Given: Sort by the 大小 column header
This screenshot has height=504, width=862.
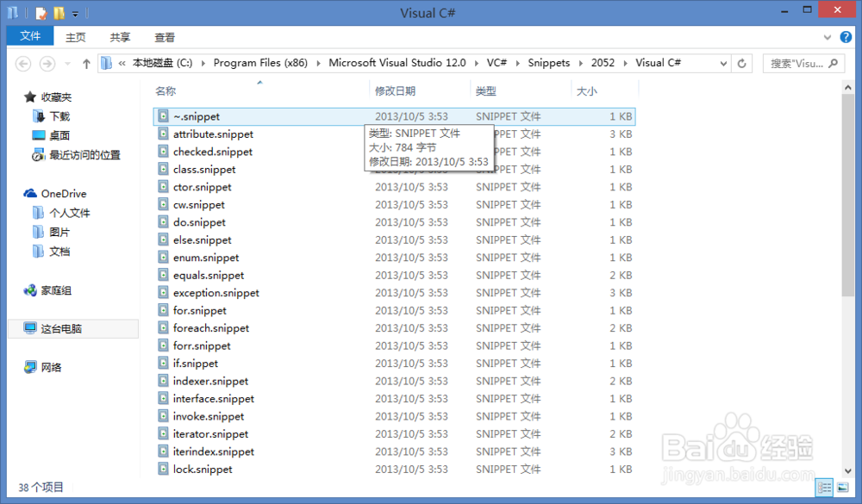Looking at the screenshot, I should tap(586, 90).
